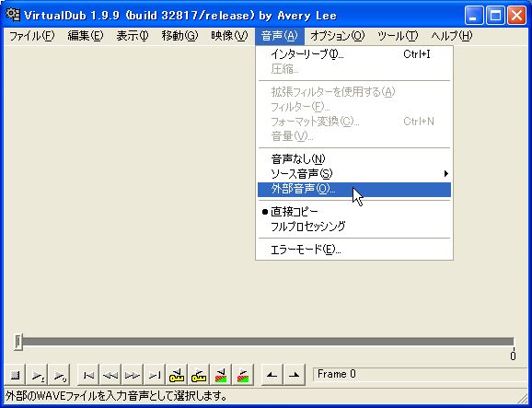Viewport: 532px width, 408px height.
Task: Click the Stop playback button
Action: coord(15,375)
